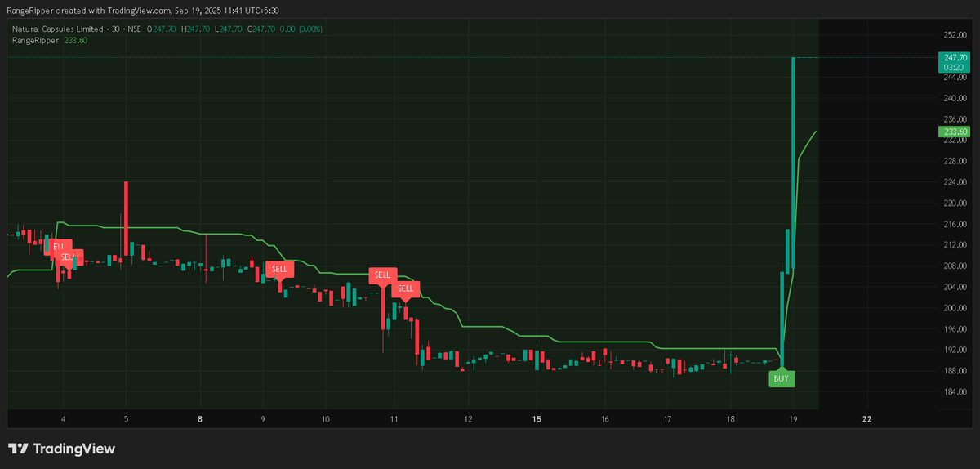This screenshot has width=980, height=469.
Task: Click date label 19 on time axis
Action: (x=793, y=419)
